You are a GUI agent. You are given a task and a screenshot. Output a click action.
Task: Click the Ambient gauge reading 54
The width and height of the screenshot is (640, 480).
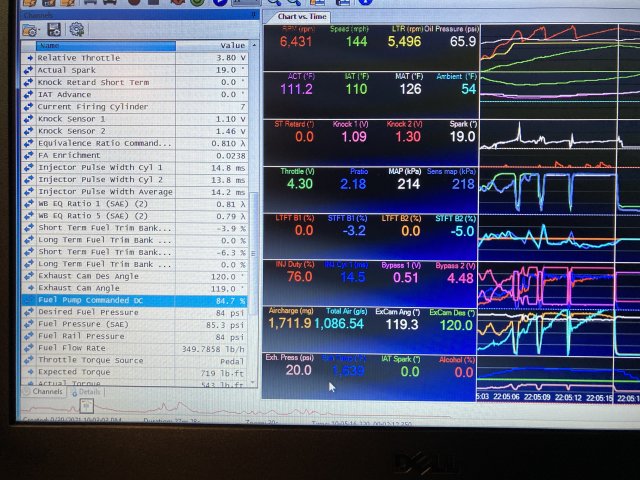tap(469, 89)
